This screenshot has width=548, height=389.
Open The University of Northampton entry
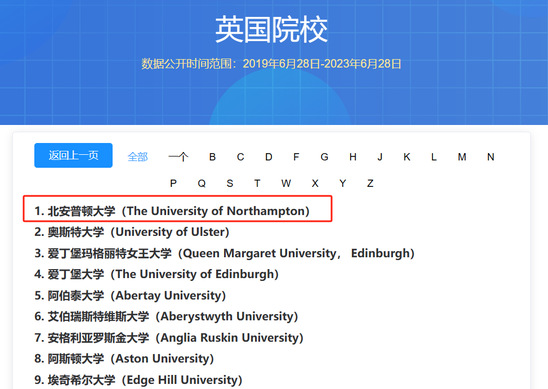(172, 211)
